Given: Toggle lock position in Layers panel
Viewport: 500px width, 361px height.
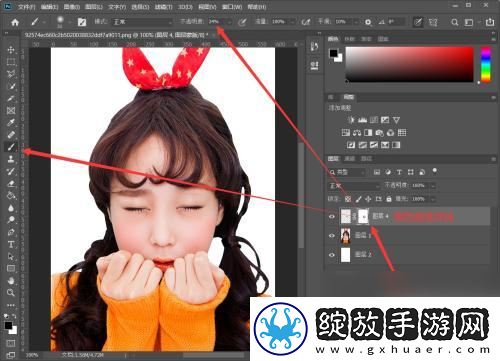Looking at the screenshot, I should coord(368,199).
